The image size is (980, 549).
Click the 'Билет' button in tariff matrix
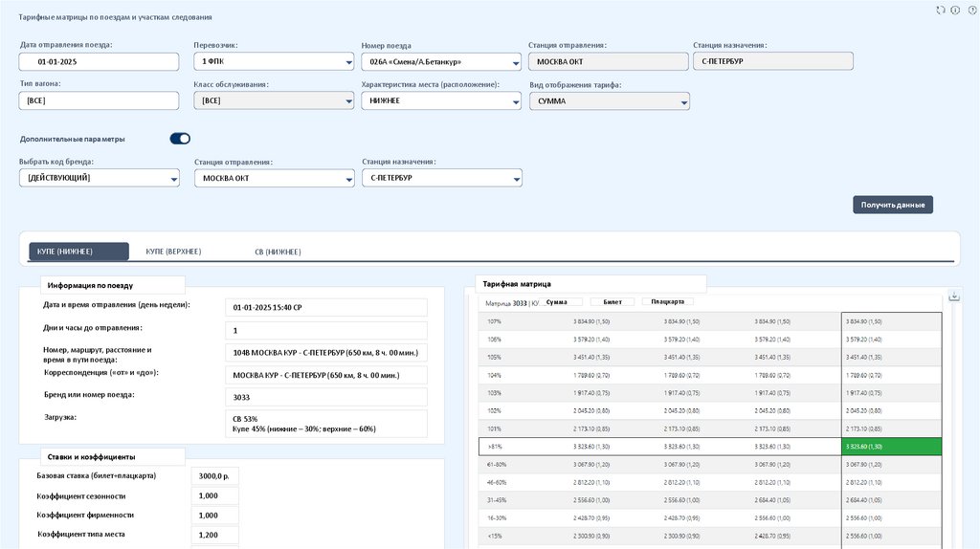(x=612, y=301)
